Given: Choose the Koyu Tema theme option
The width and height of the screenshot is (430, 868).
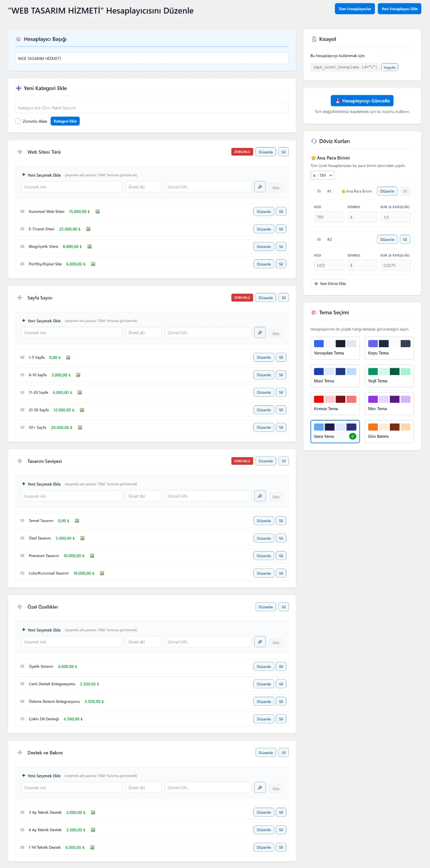Looking at the screenshot, I should pyautogui.click(x=389, y=348).
